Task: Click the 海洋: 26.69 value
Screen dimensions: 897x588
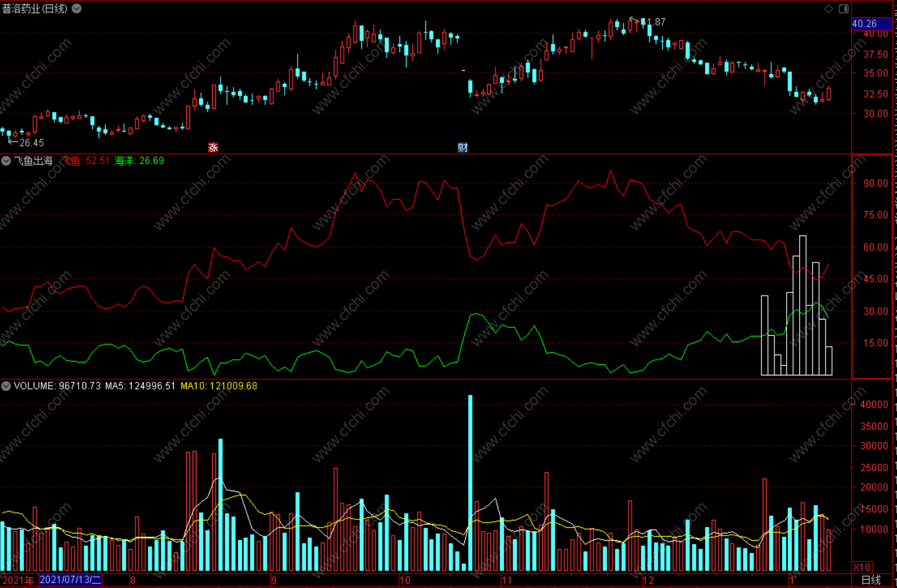Action: 139,161
